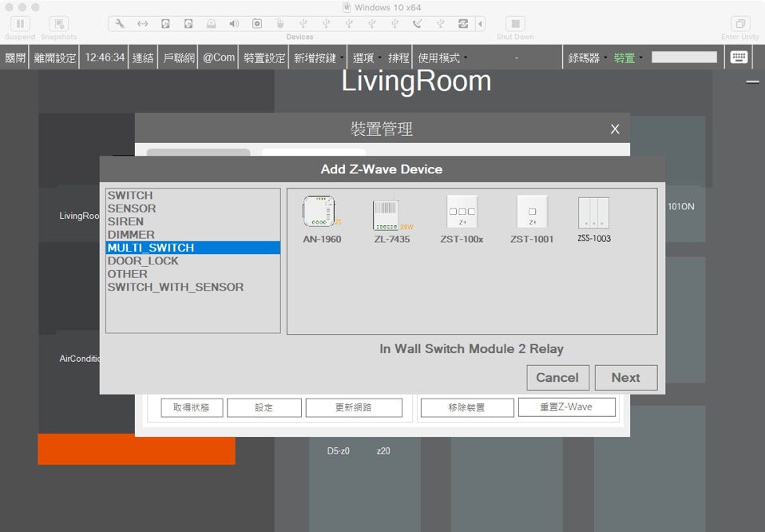The width and height of the screenshot is (765, 532).
Task: Open the Snapshots manager
Action: (x=59, y=24)
